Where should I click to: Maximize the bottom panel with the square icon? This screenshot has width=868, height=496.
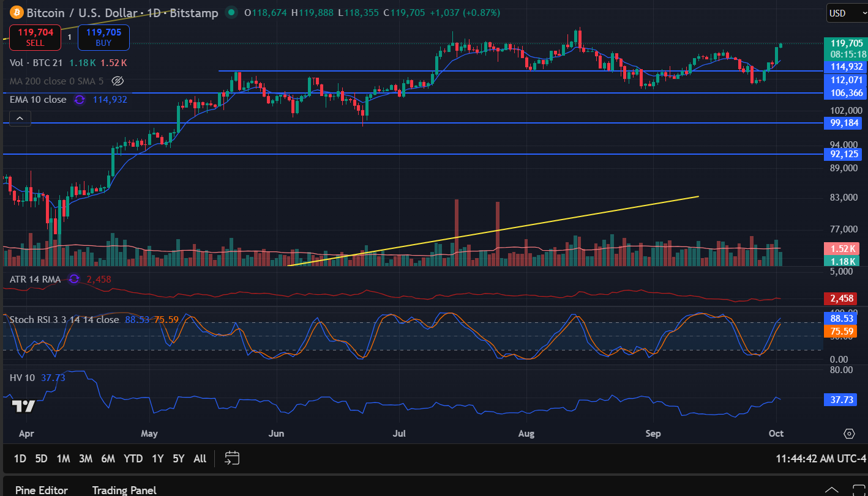858,490
